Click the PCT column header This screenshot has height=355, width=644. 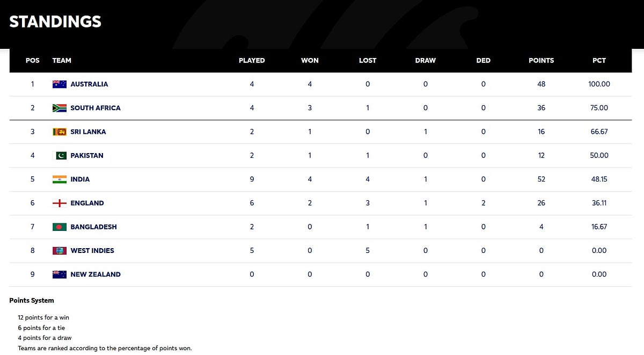coord(599,61)
